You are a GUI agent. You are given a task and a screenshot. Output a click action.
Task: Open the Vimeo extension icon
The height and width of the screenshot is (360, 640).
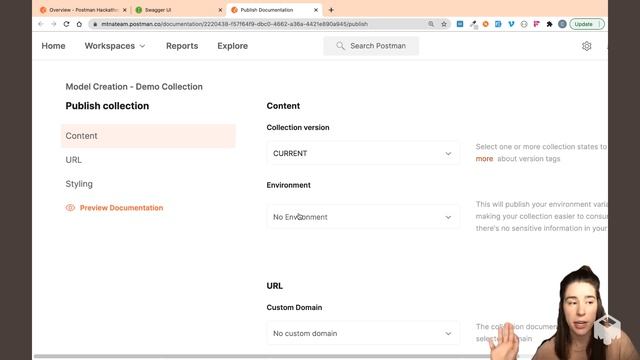pos(511,24)
